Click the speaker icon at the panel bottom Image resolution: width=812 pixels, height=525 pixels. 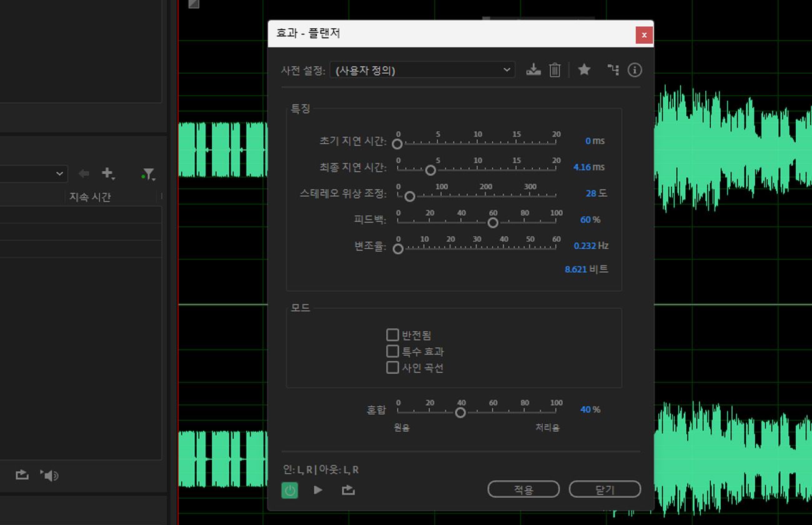pos(49,475)
